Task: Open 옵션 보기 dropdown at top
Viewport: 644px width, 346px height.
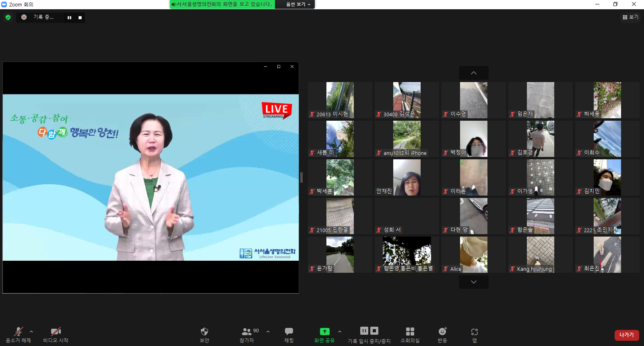Action: [x=298, y=4]
